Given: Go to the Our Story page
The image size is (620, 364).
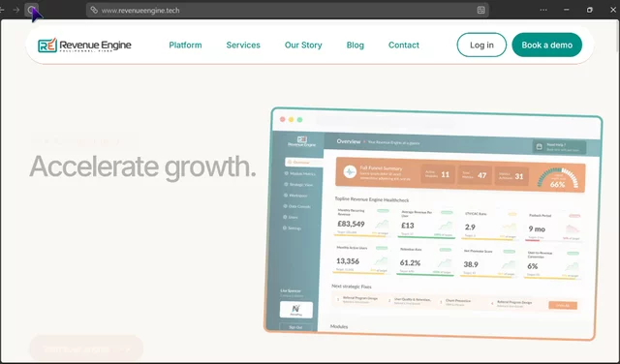Looking at the screenshot, I should click(303, 45).
